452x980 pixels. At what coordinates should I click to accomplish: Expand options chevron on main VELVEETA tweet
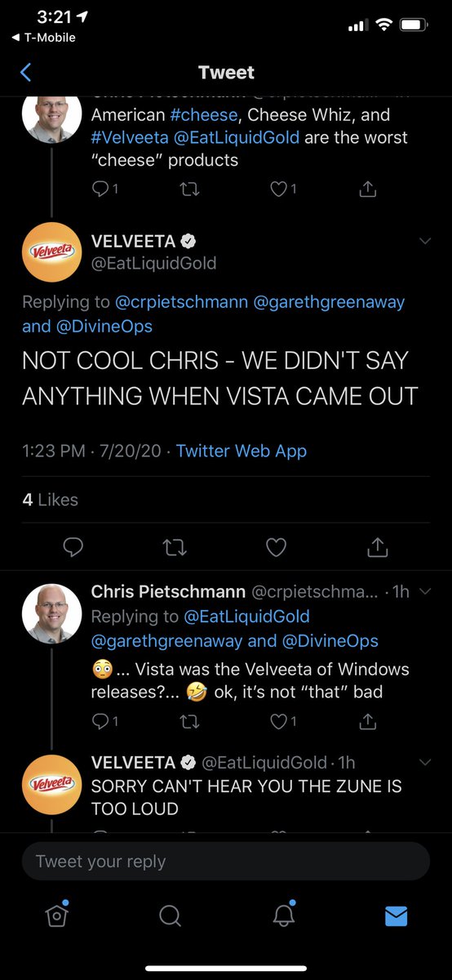(424, 241)
